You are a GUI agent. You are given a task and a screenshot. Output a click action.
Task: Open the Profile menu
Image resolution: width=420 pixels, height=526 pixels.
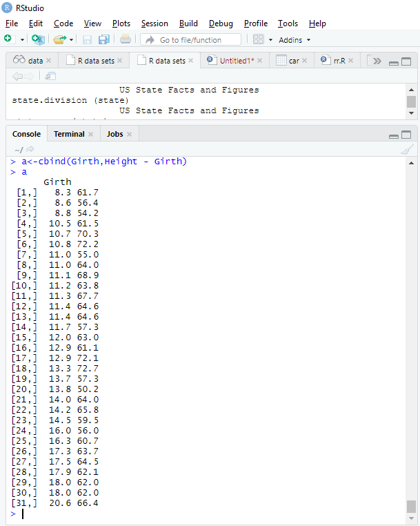256,23
